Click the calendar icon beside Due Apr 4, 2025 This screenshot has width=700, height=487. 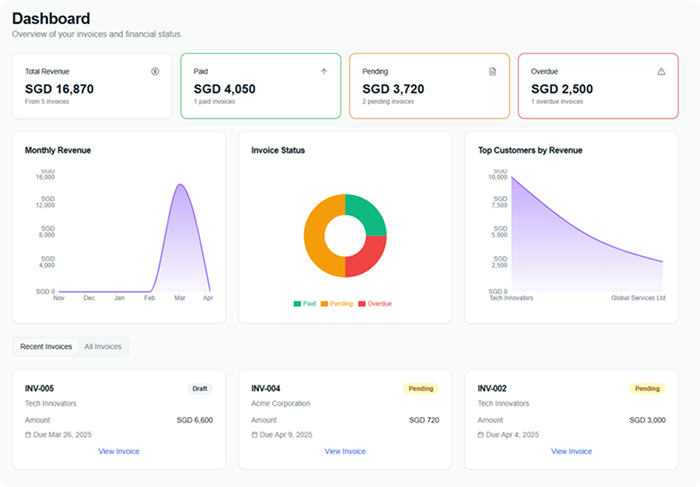click(x=481, y=436)
